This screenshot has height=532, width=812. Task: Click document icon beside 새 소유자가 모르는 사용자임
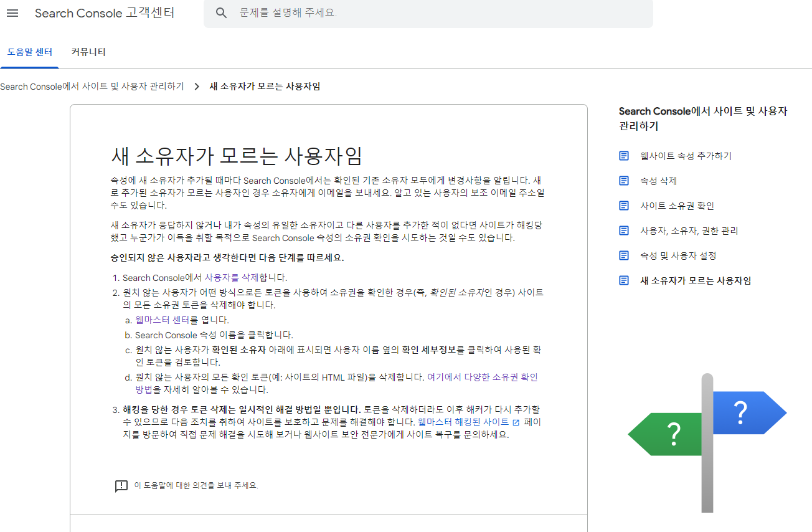(624, 280)
